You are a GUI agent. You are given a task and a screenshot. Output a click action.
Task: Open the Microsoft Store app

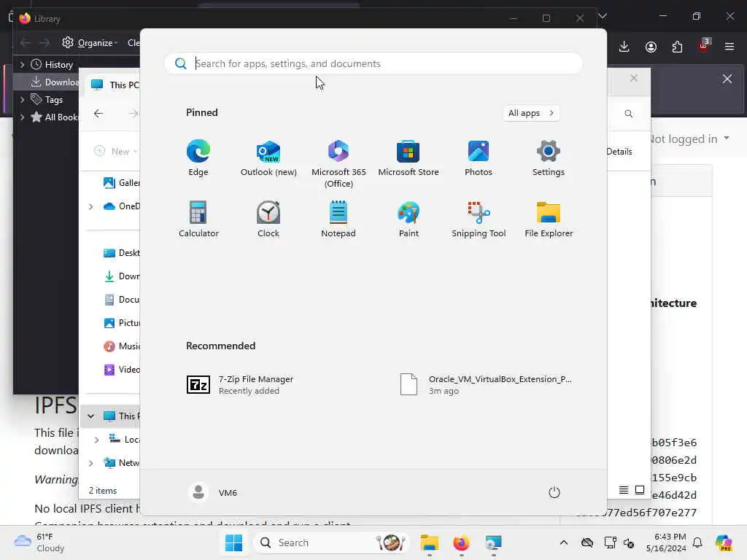coord(409,158)
